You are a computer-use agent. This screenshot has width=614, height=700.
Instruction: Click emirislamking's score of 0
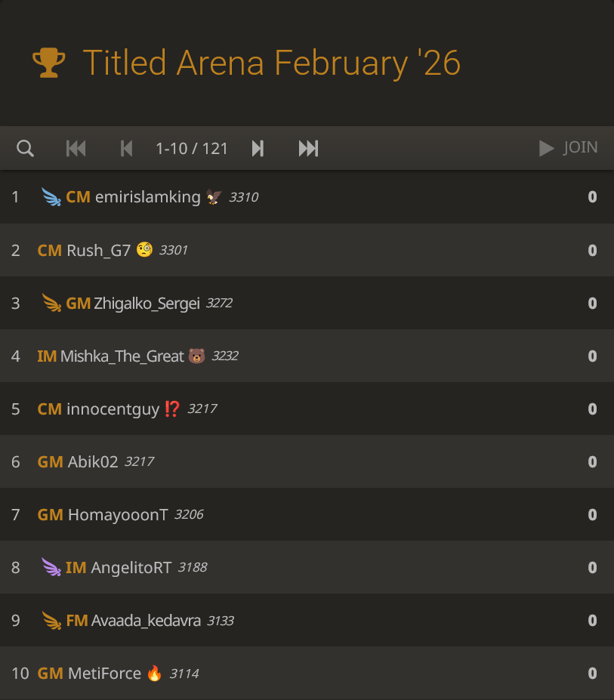[592, 197]
